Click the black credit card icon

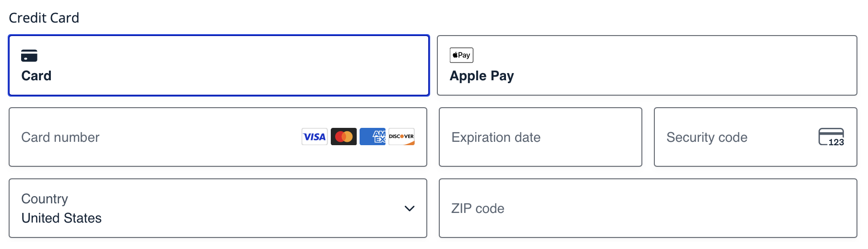29,56
